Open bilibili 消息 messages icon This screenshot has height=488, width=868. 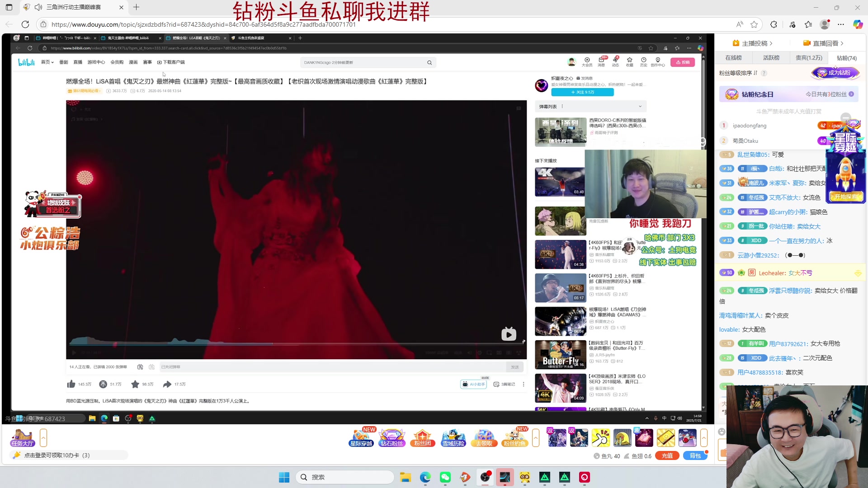click(601, 62)
